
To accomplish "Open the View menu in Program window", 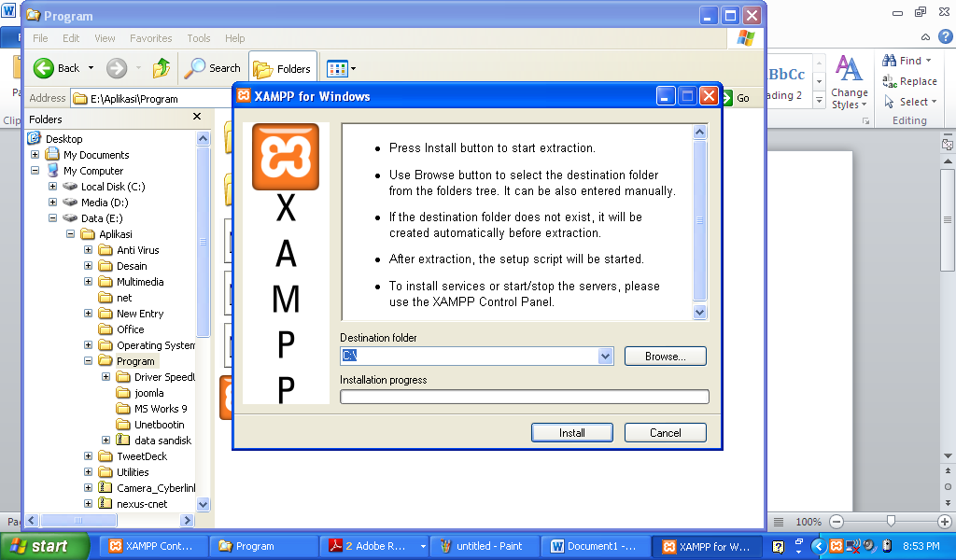I will click(105, 37).
